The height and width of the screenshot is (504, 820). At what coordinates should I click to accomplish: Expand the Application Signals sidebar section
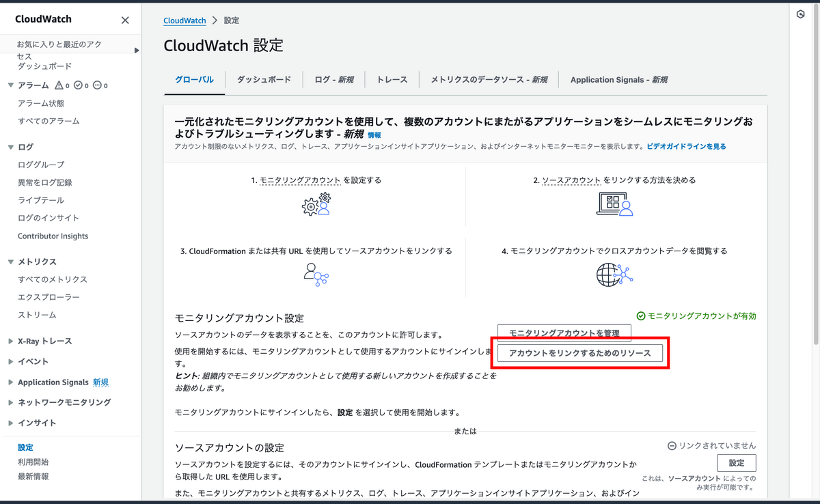click(10, 382)
